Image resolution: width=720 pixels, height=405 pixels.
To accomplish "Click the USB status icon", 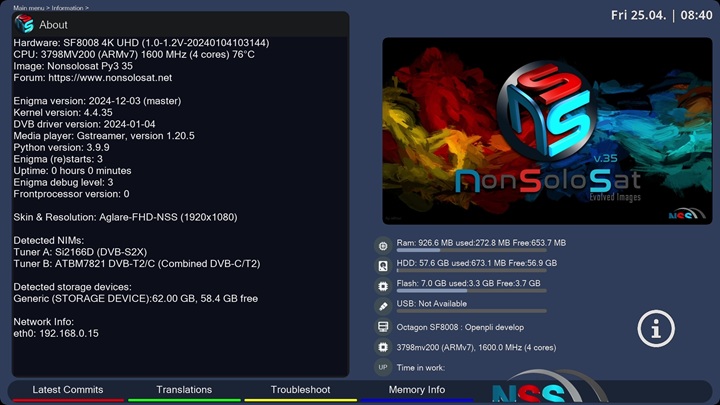I will tap(382, 306).
